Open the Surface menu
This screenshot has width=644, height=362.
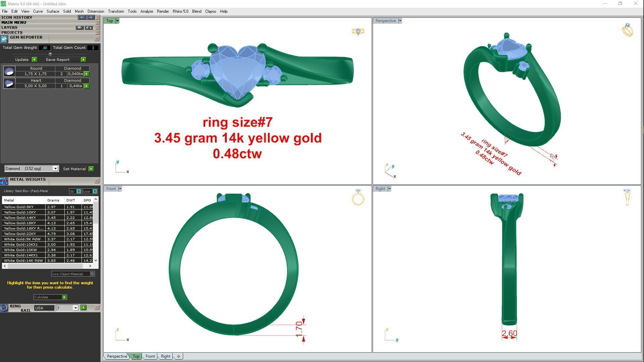pyautogui.click(x=53, y=11)
